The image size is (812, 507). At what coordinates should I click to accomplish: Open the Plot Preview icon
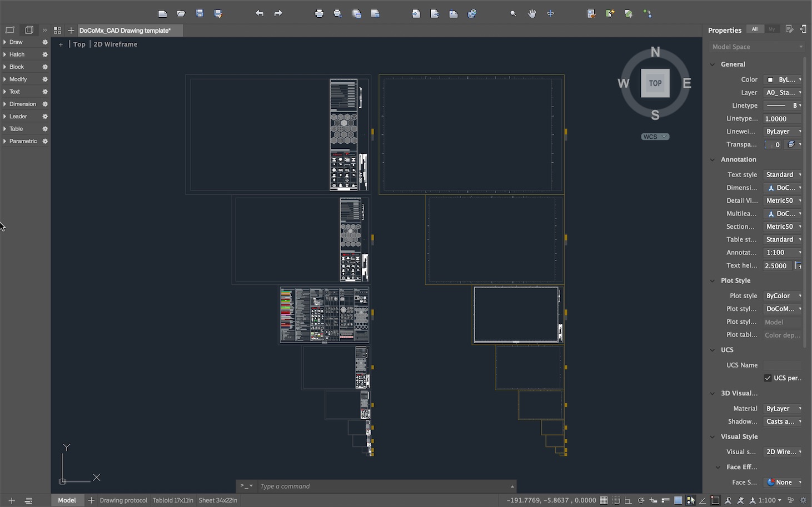pos(337,13)
